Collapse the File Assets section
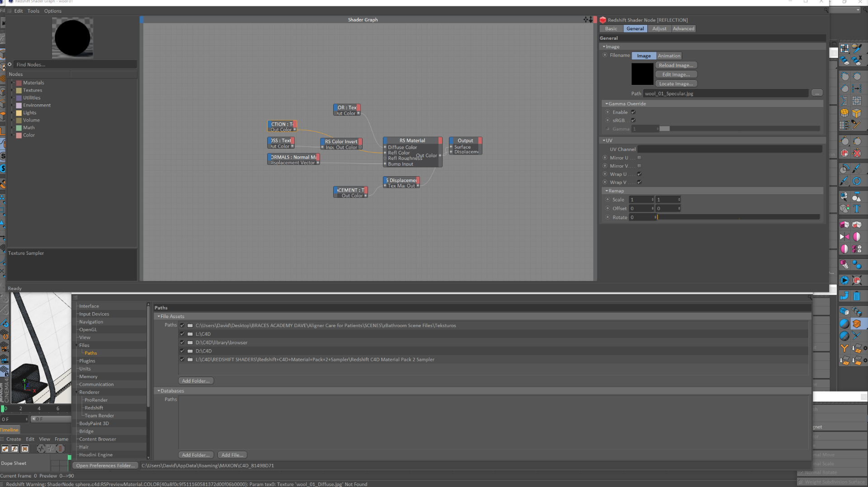The image size is (868, 487). pos(159,316)
